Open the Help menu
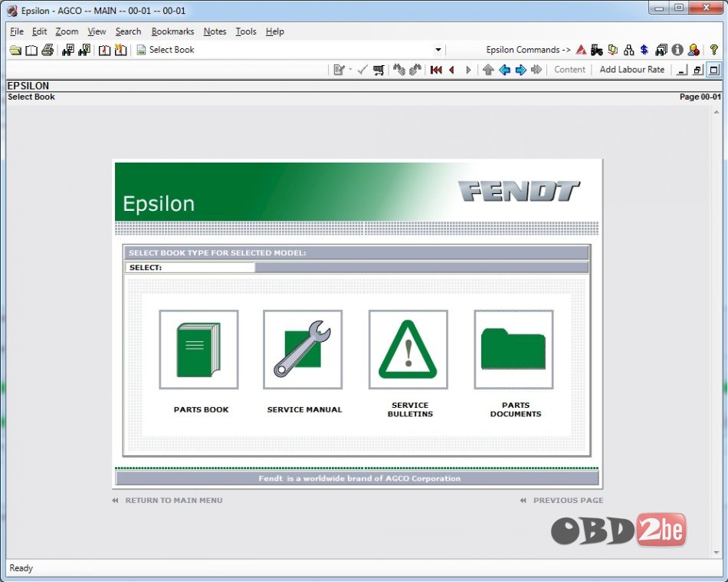 [275, 31]
